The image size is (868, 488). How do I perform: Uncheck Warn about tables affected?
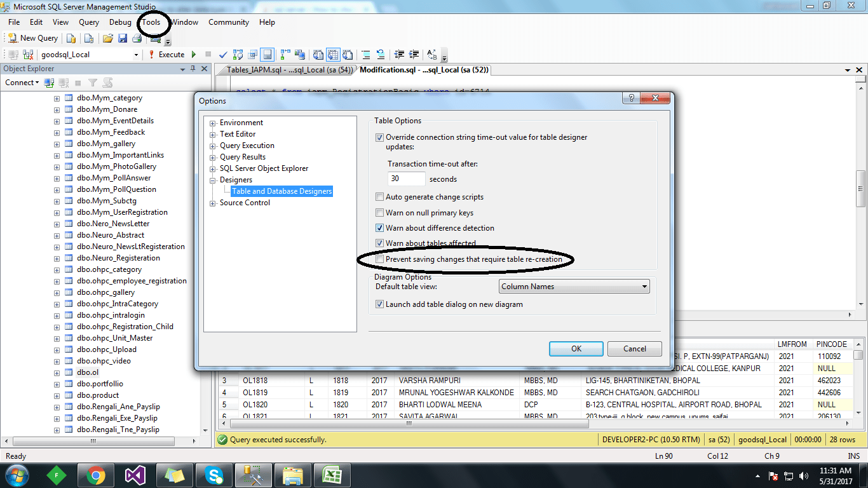pyautogui.click(x=379, y=243)
